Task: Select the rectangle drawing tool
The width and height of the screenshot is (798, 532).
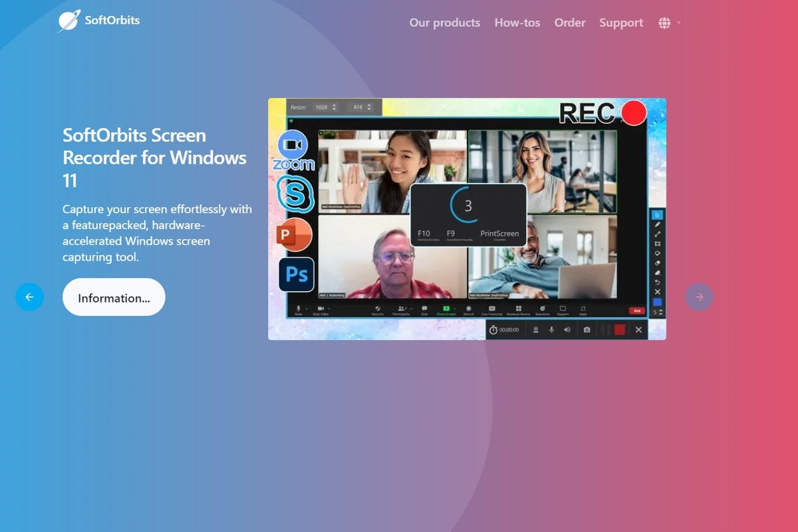Action: point(657,244)
